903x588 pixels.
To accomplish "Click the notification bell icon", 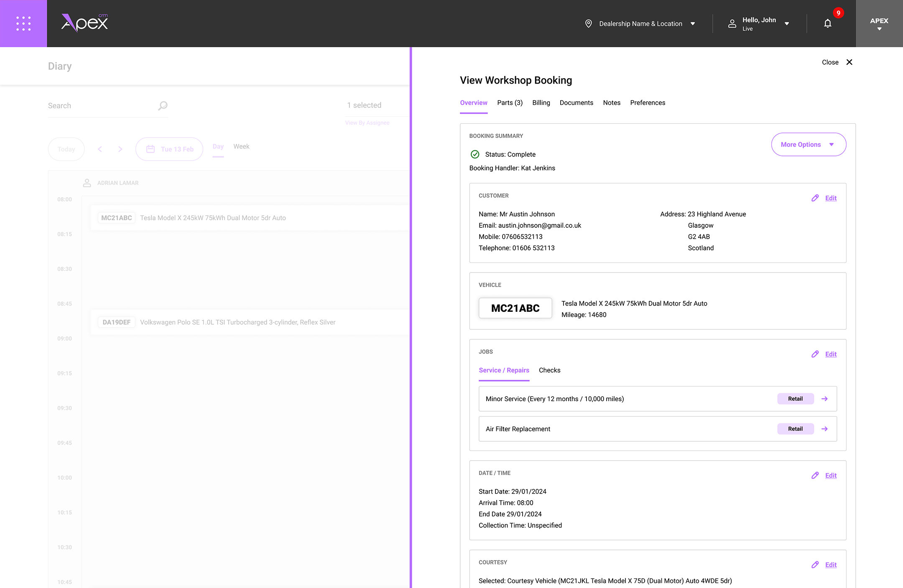I will 827,23.
